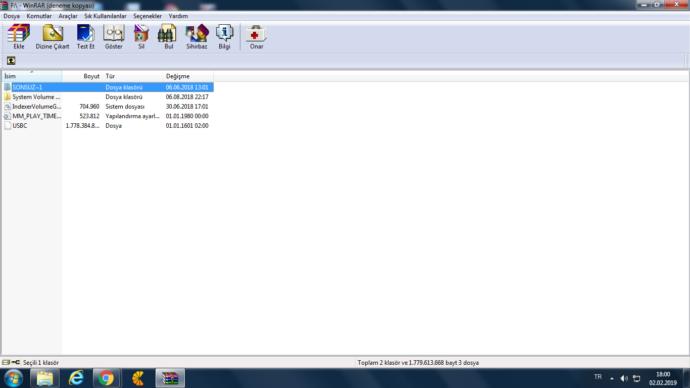
Task: Click Seçili 1 klasör status text
Action: [x=40, y=362]
